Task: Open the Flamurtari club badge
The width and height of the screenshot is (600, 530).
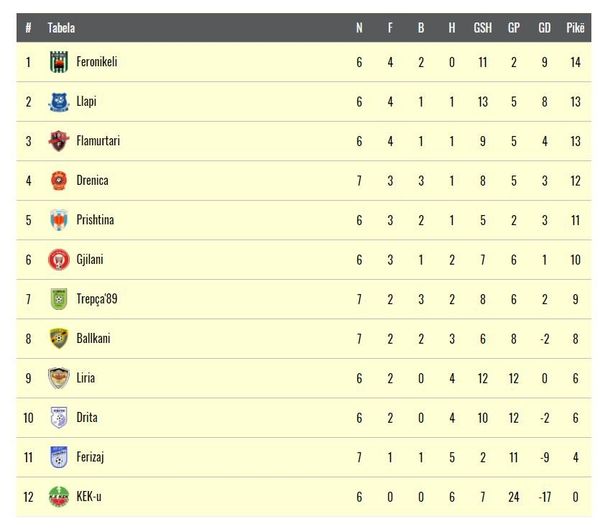Action: [x=59, y=141]
